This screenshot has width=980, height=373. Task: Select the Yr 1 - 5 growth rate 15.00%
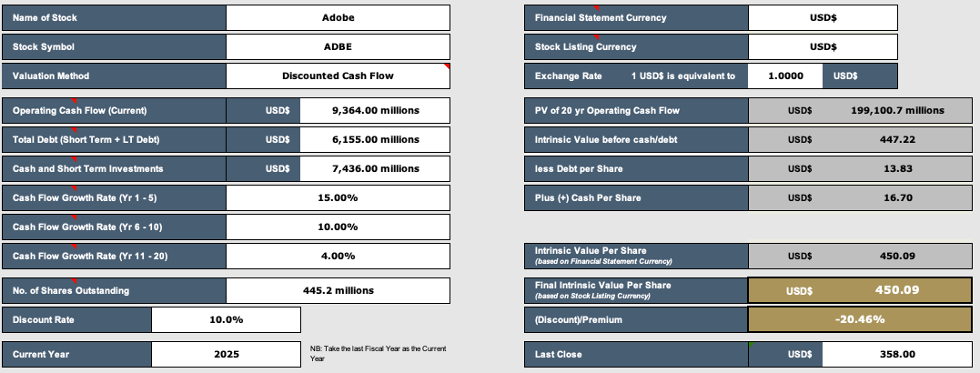tap(338, 198)
